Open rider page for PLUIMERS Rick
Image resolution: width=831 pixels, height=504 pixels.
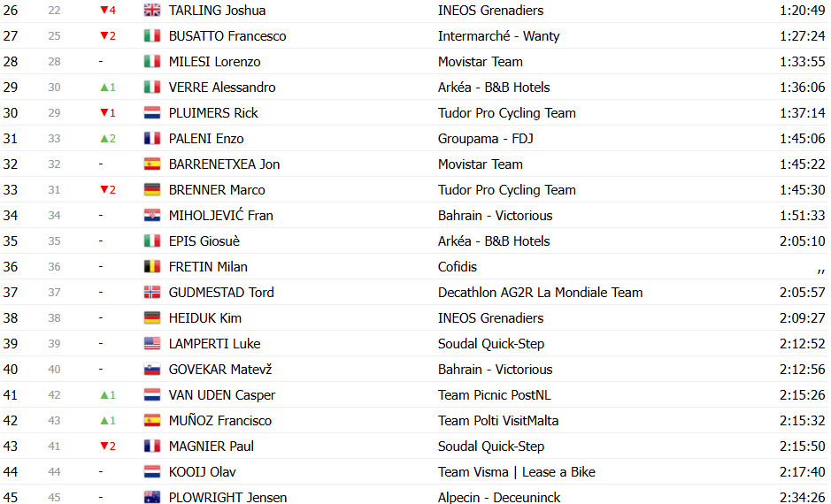[213, 113]
